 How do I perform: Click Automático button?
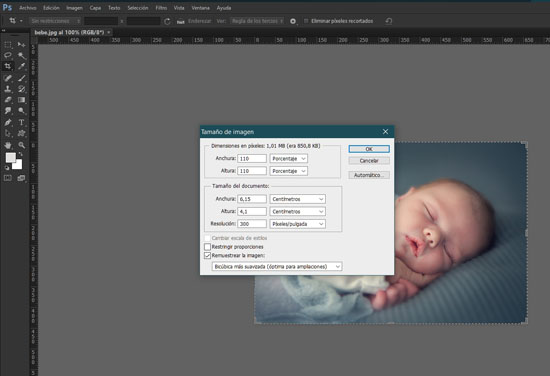(369, 175)
